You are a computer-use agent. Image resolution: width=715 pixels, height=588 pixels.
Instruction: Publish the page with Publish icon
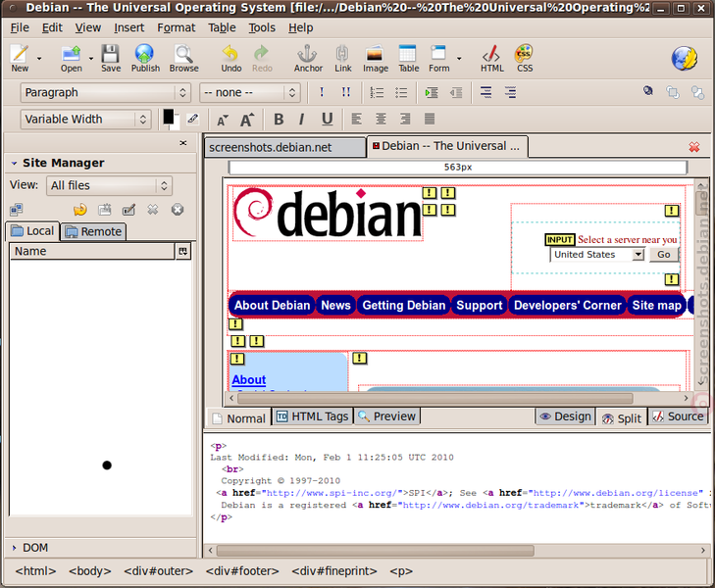(x=145, y=58)
